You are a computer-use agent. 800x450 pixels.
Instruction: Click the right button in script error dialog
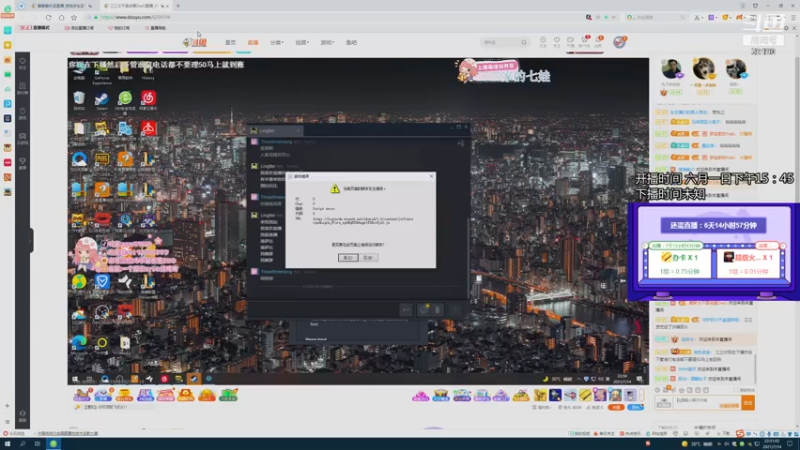point(368,258)
